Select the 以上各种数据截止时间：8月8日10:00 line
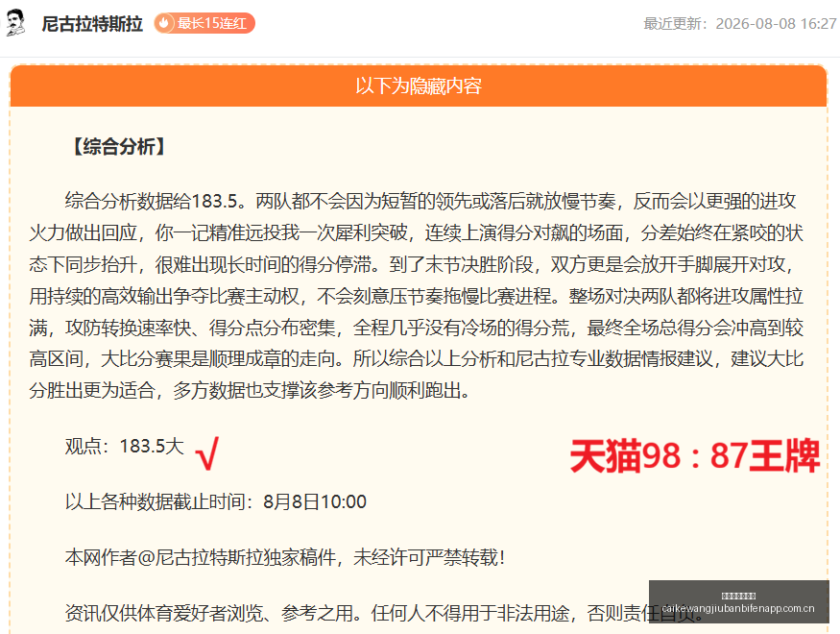Screen dimensions: 840x634 (x=215, y=501)
